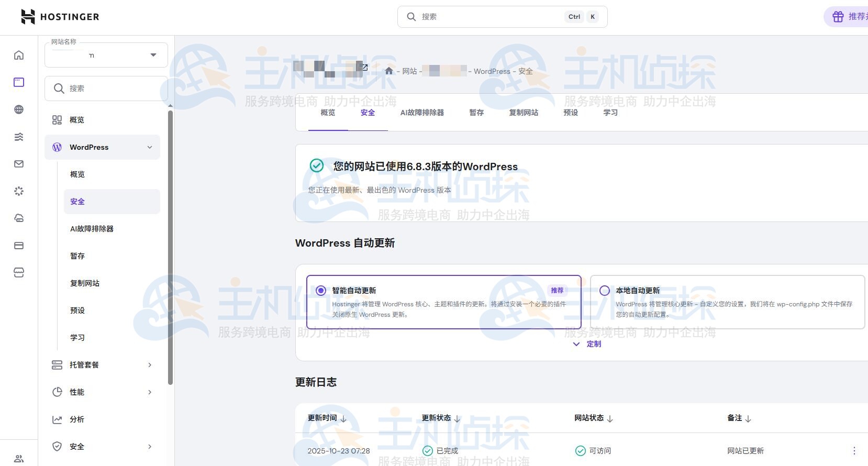Click the home icon in left rail

[x=19, y=55]
